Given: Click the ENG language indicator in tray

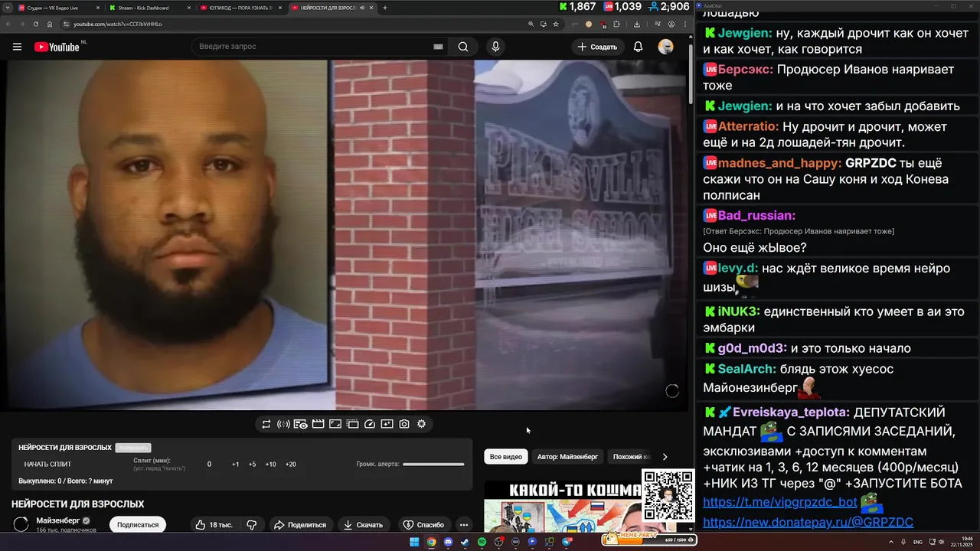Looking at the screenshot, I should [x=918, y=542].
